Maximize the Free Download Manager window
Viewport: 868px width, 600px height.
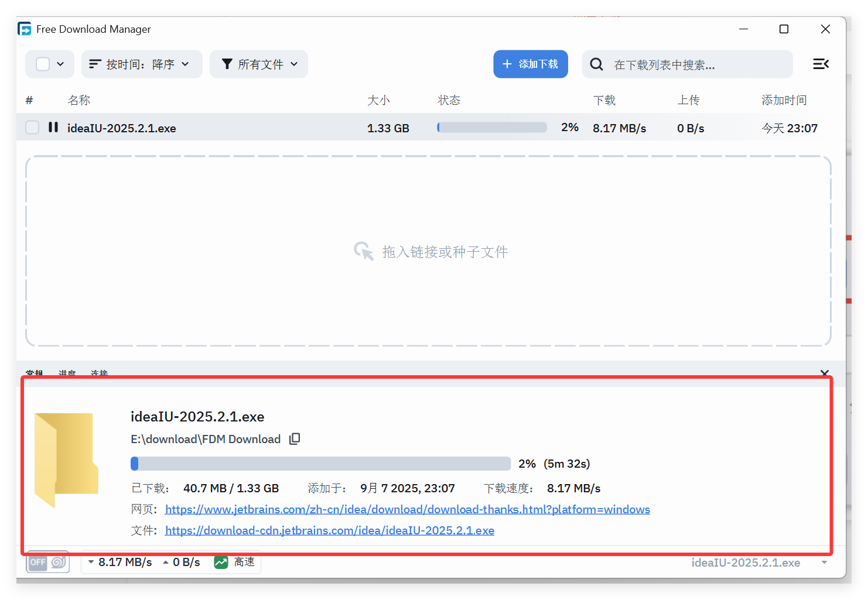(x=784, y=29)
